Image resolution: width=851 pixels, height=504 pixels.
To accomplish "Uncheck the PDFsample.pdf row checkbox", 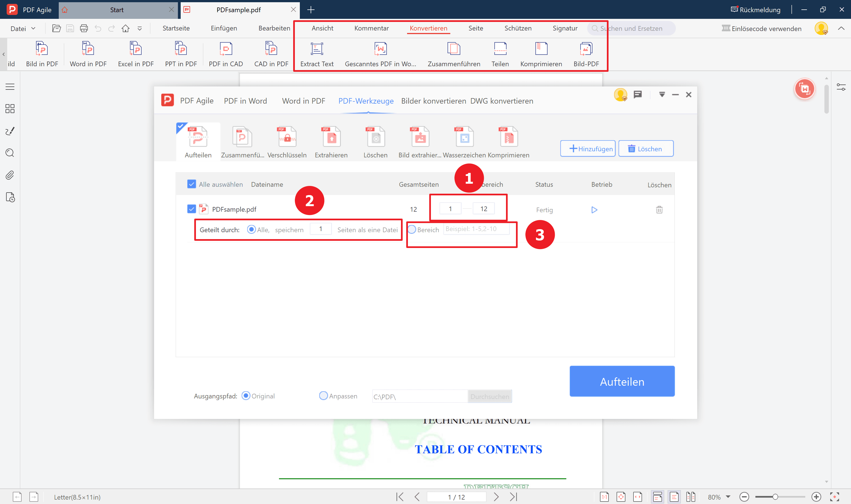I will (191, 209).
